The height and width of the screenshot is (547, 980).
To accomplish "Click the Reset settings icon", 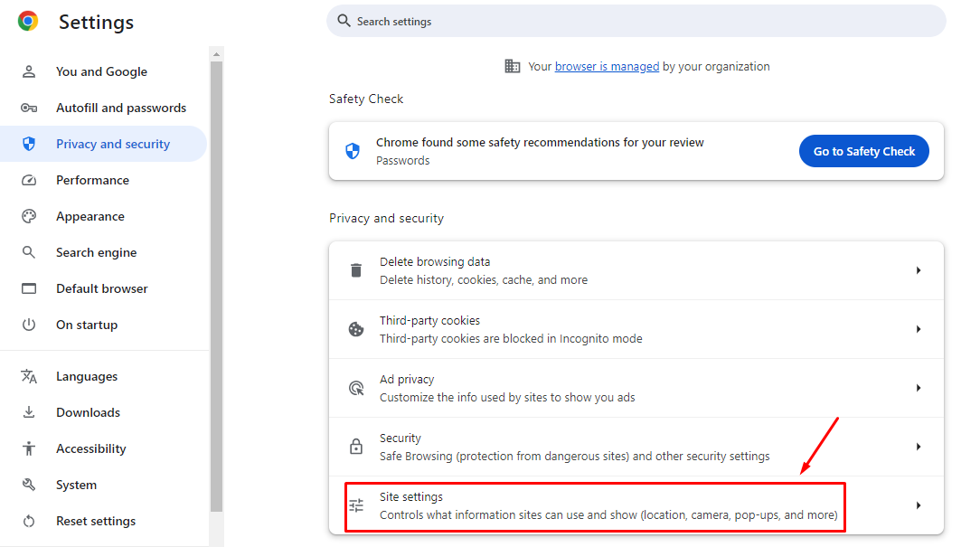I will 29,521.
